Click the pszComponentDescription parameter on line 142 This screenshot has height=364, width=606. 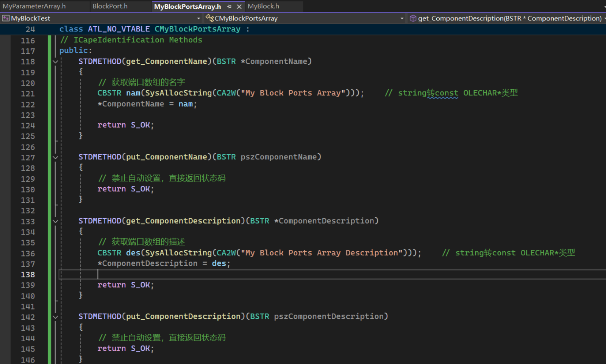pos(329,316)
